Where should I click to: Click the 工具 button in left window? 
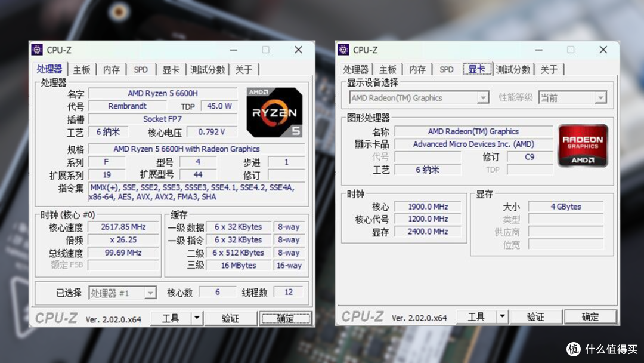[171, 318]
